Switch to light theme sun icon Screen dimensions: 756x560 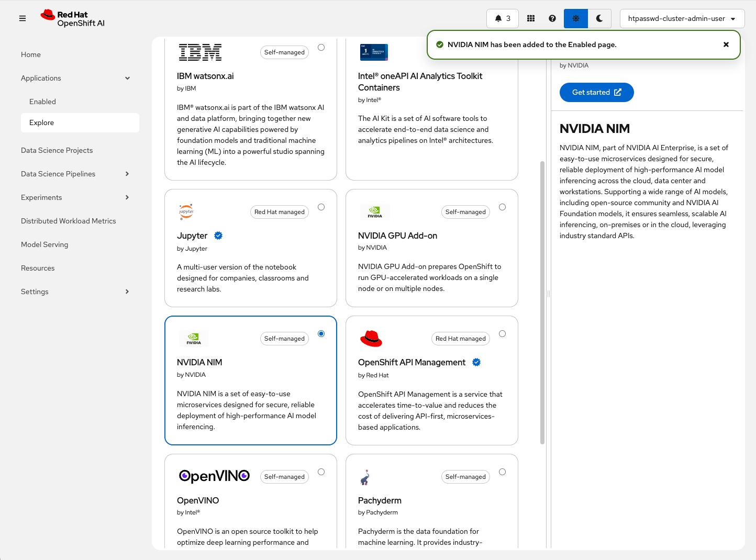click(576, 18)
